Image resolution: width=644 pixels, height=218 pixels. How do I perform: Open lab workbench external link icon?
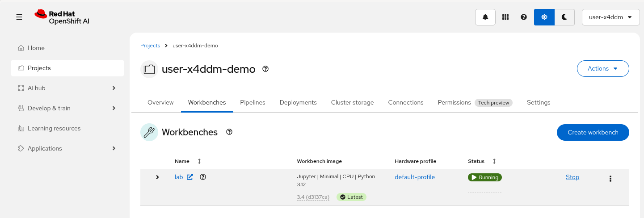pos(190,177)
